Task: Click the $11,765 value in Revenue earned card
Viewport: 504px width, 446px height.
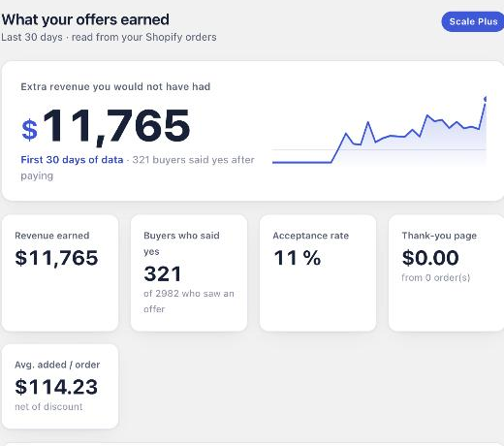Action: [56, 258]
